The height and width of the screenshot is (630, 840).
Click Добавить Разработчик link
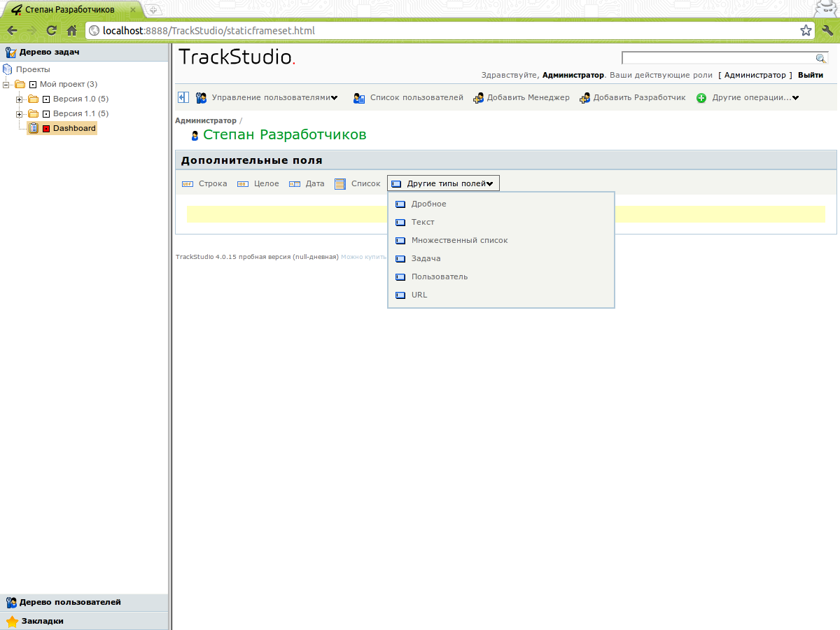click(640, 98)
